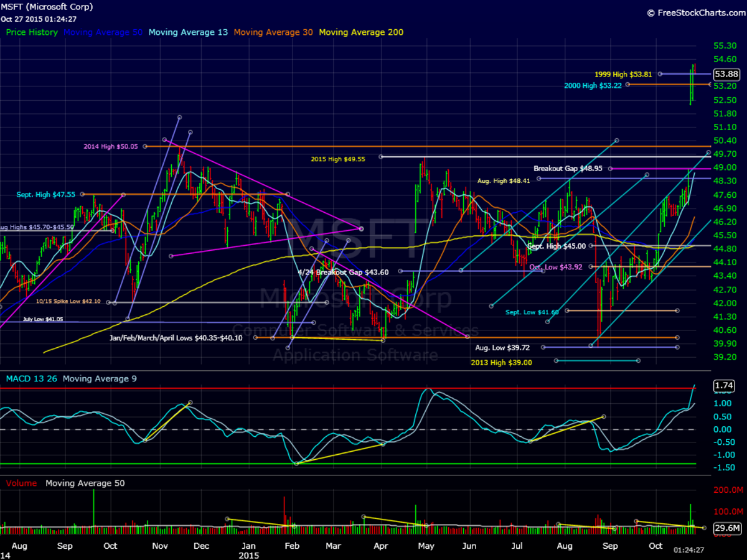Select the Moving Average 13 legend label
Screen dimensions: 747x560
point(187,32)
